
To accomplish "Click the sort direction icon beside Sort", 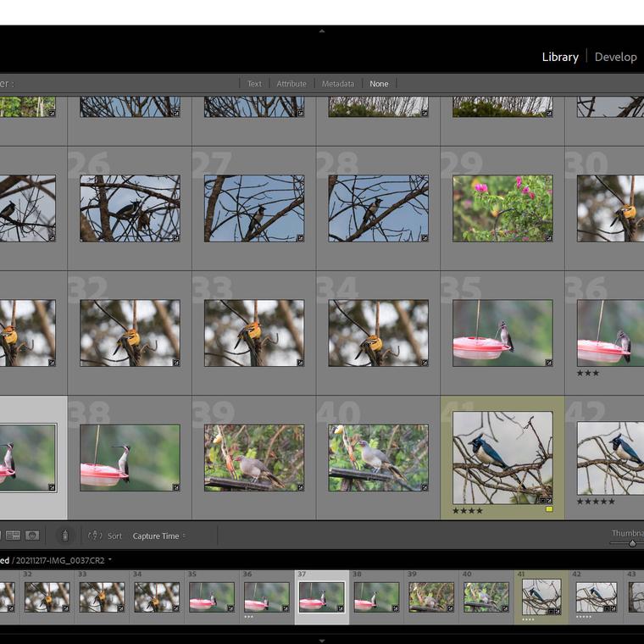I will coord(95,536).
